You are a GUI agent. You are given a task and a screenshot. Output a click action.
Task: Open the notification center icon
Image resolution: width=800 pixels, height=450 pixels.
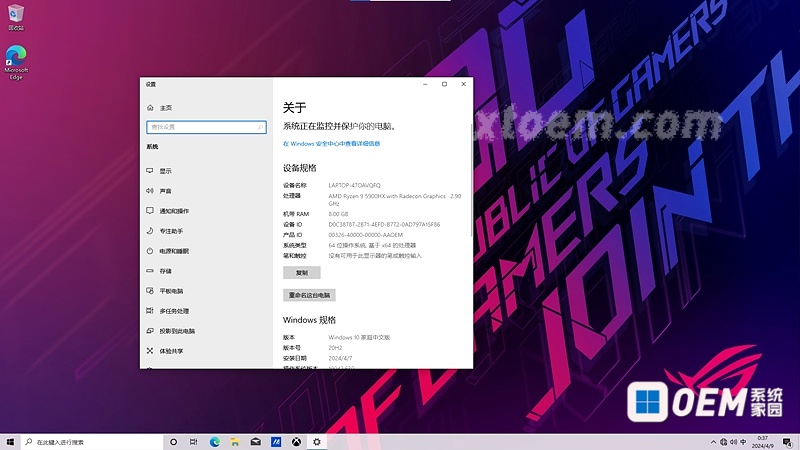tap(788, 442)
